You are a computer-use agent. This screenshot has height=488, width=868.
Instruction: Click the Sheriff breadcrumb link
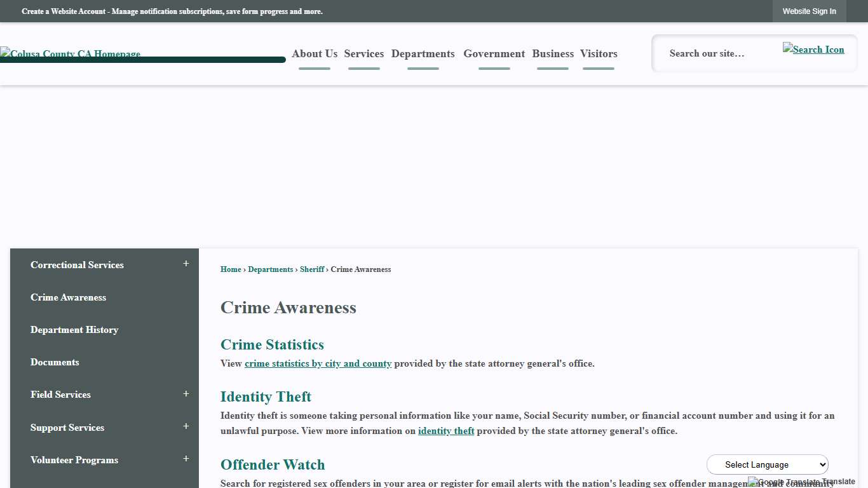coord(311,269)
